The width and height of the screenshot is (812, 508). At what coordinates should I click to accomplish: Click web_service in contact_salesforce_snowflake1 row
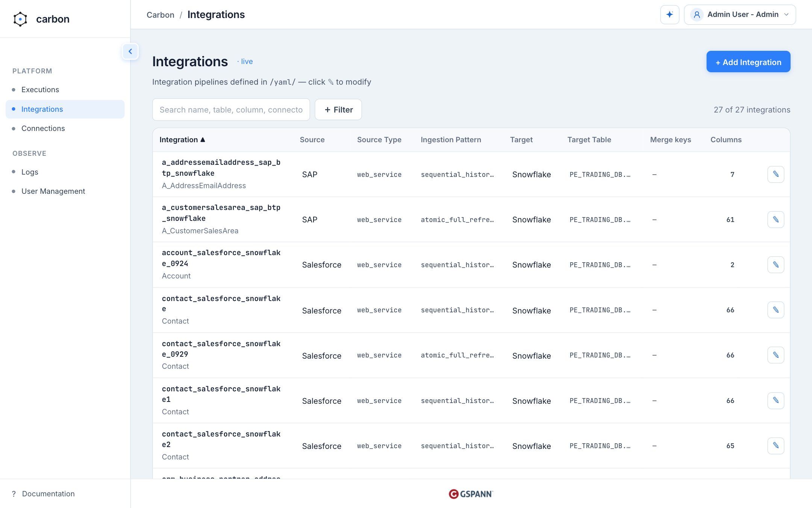point(379,401)
